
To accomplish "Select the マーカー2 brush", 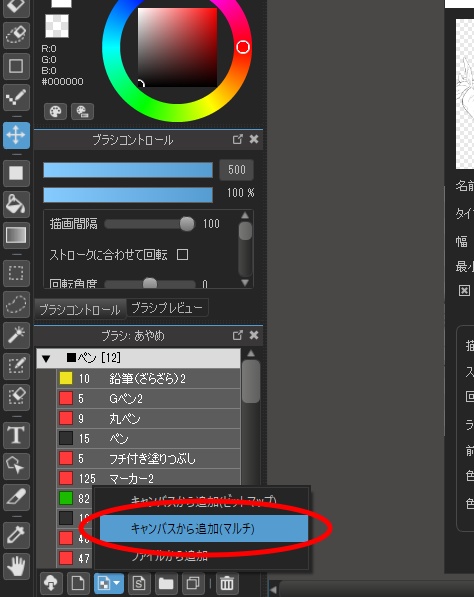I will click(148, 478).
